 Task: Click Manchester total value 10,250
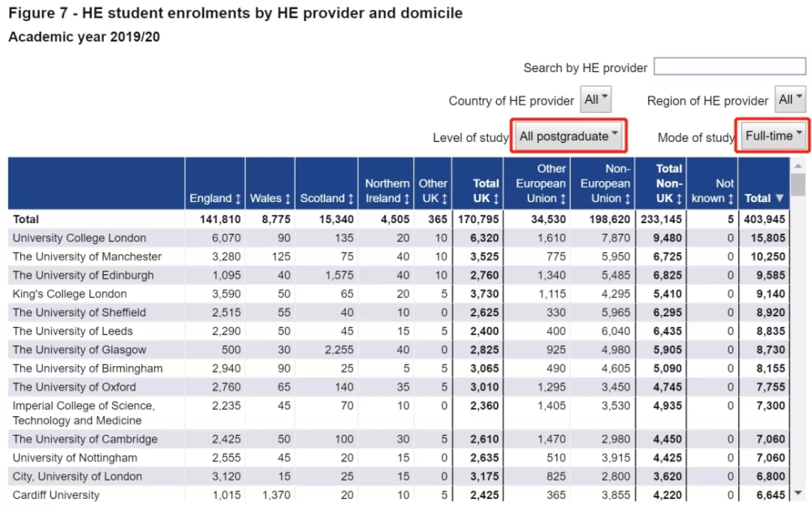pyautogui.click(x=768, y=256)
